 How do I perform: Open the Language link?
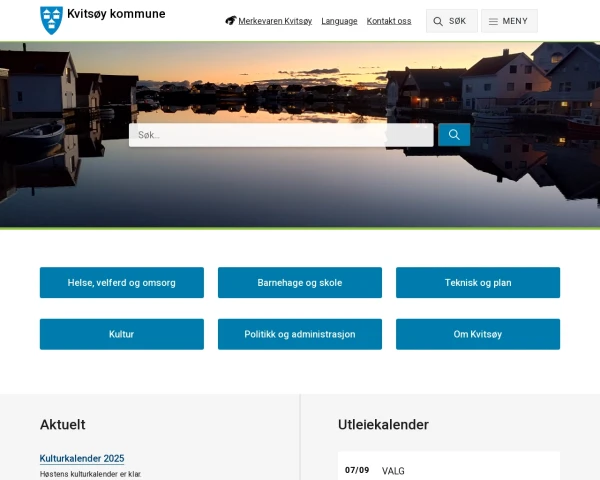coord(339,21)
